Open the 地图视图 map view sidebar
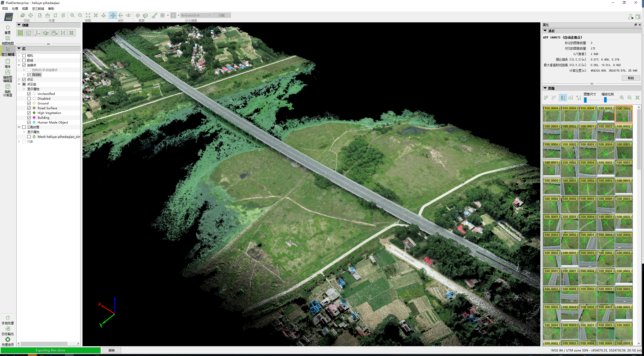The image size is (644, 356). [x=8, y=40]
